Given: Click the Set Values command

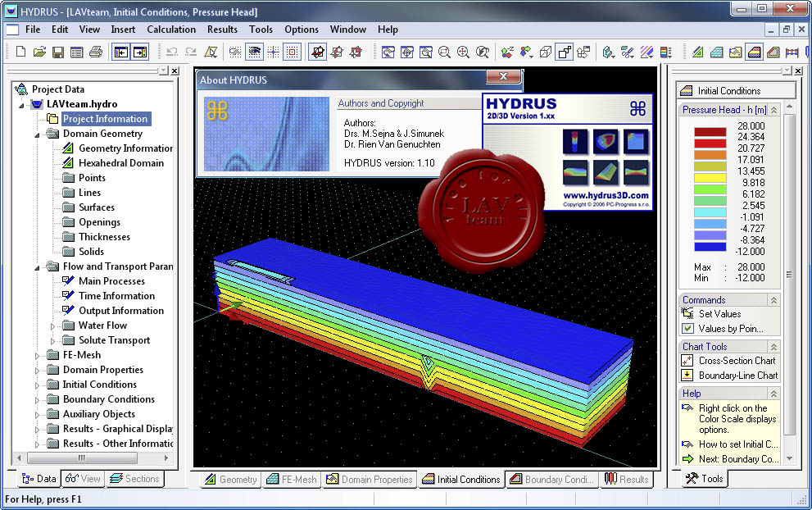Looking at the screenshot, I should click(x=720, y=313).
